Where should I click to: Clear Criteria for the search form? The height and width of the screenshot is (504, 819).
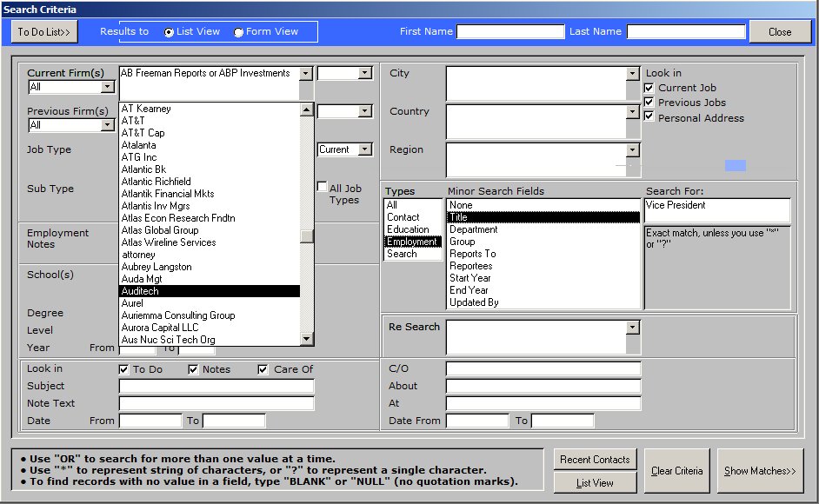[x=677, y=471]
